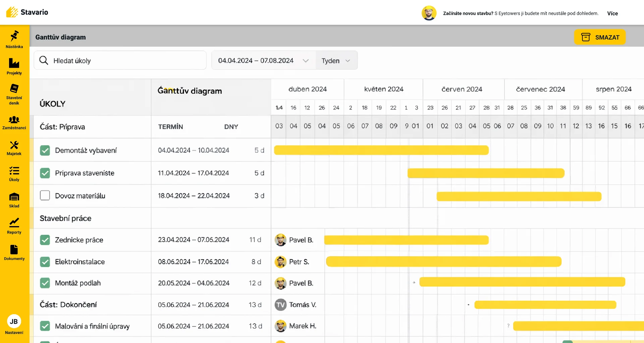Select the Montáž podlah Gantt bar
The height and width of the screenshot is (343, 644).
tap(523, 282)
